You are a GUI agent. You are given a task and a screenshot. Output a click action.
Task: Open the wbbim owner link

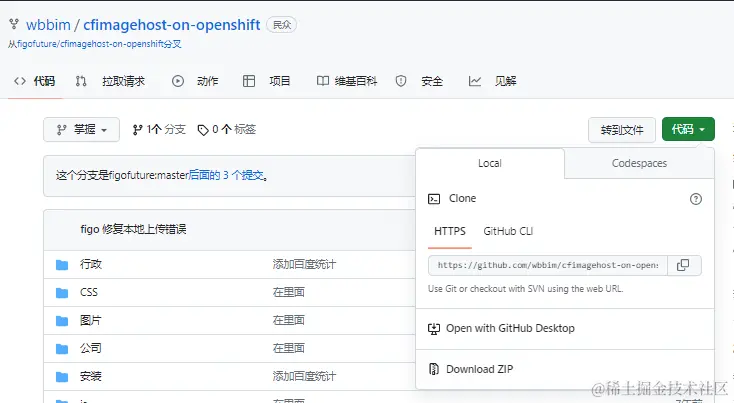[x=48, y=25]
